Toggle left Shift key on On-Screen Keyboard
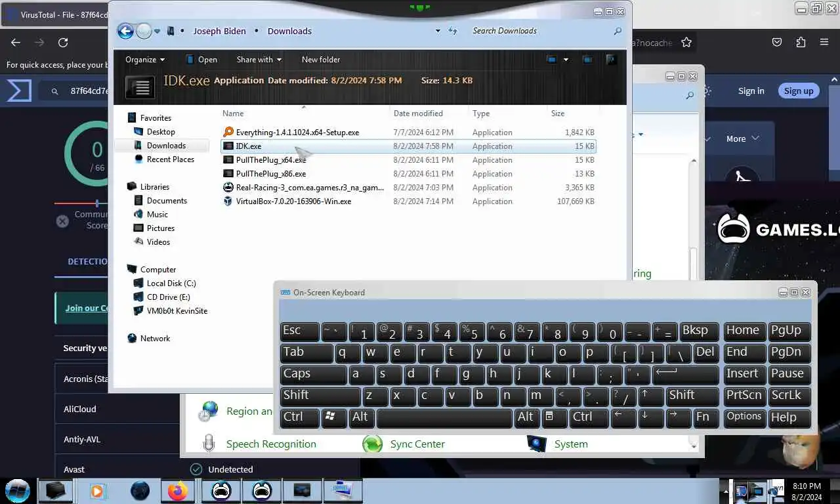 (320, 396)
